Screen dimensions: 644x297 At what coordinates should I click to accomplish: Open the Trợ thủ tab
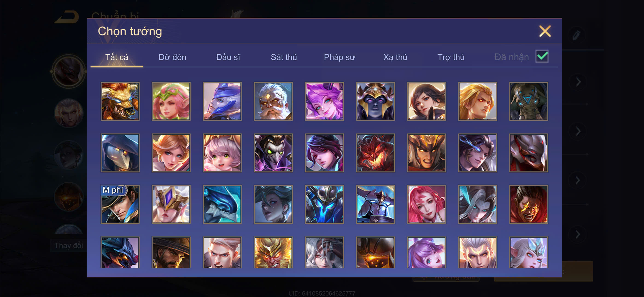pyautogui.click(x=451, y=57)
